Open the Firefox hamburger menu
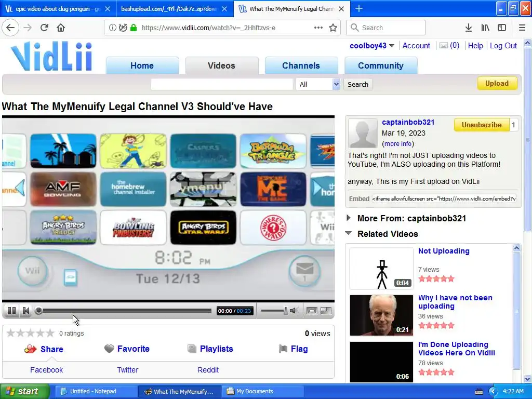Screen dimensions: 532x399 coord(522,28)
